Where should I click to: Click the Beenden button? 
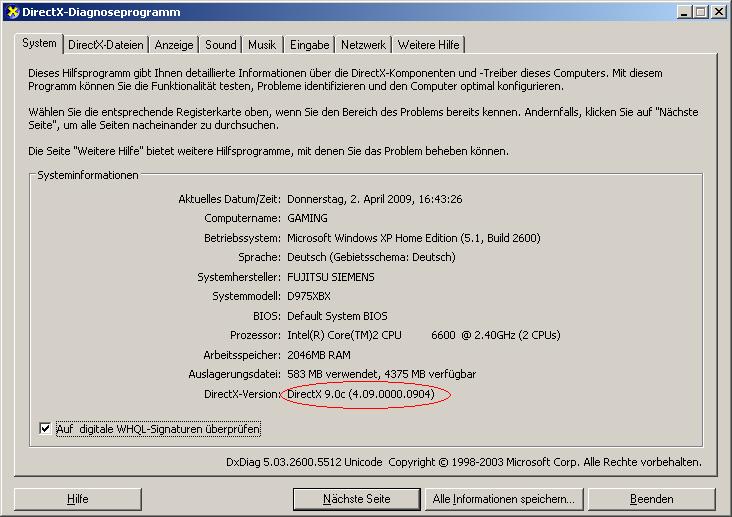pos(652,499)
